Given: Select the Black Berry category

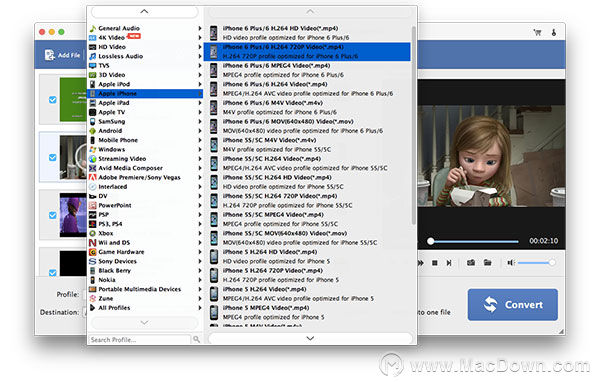Looking at the screenshot, I should coord(145,271).
